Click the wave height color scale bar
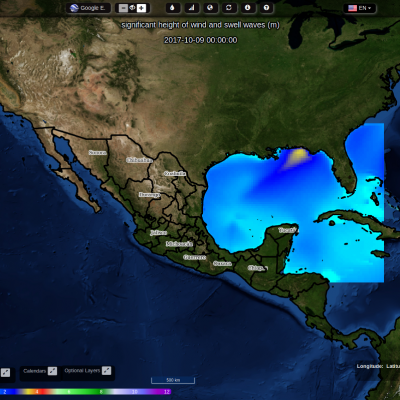Screen dimensions: 400x400 [x=86, y=392]
